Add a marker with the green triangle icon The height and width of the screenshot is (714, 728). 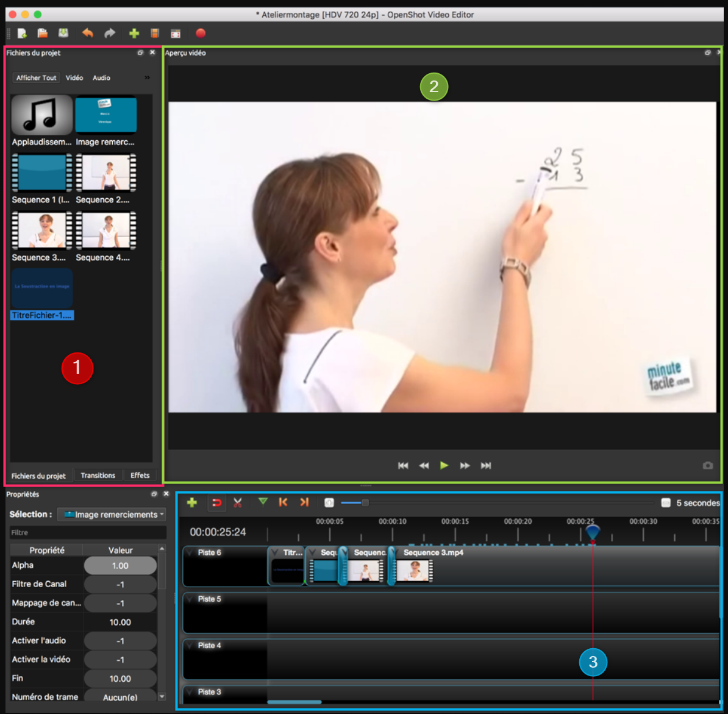[x=263, y=502]
